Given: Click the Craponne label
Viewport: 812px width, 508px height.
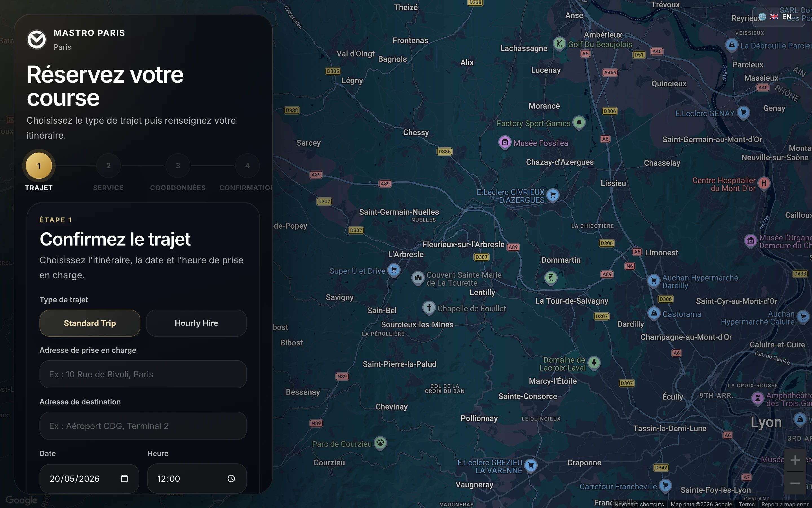Looking at the screenshot, I should (x=584, y=463).
